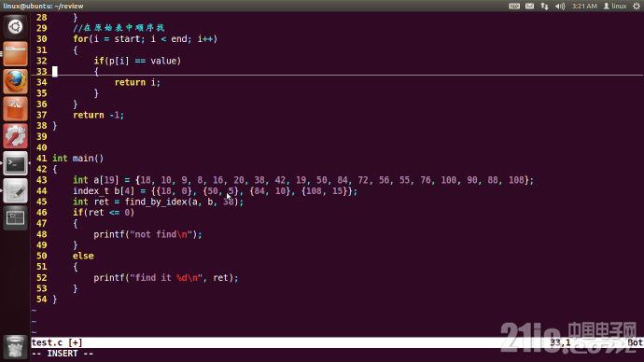The width and height of the screenshot is (644, 362).
Task: Click the 'else' keyword on line 50
Action: 83,257
